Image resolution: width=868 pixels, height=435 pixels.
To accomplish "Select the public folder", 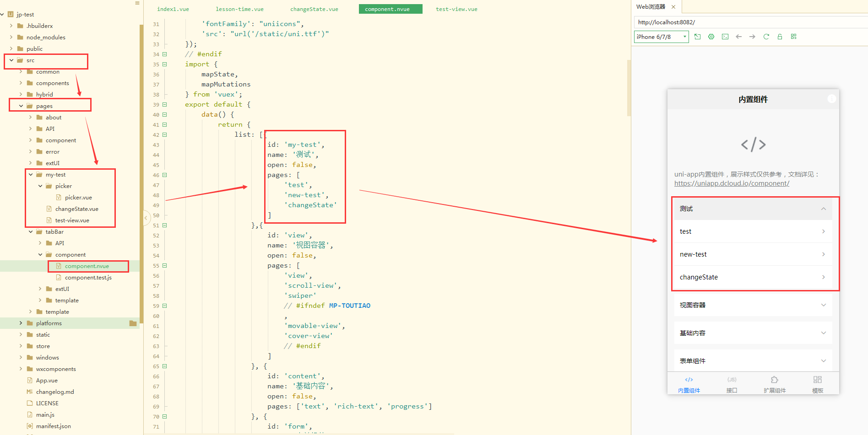I will point(34,49).
